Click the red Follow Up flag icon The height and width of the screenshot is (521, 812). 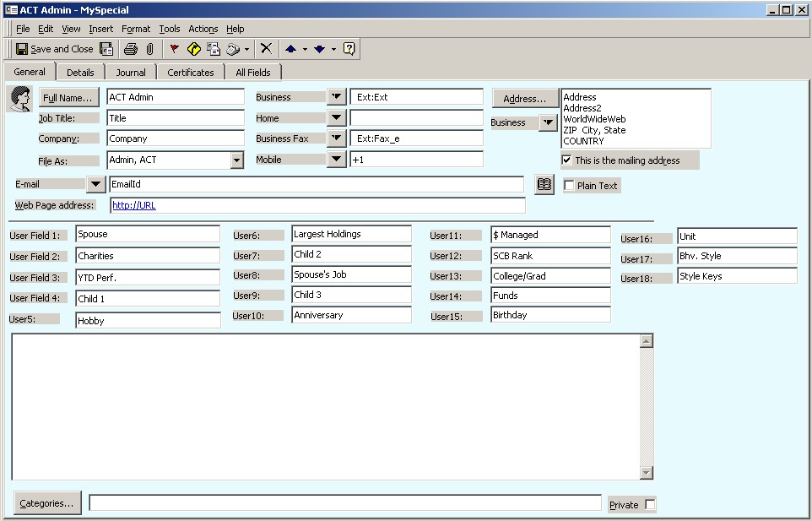175,49
